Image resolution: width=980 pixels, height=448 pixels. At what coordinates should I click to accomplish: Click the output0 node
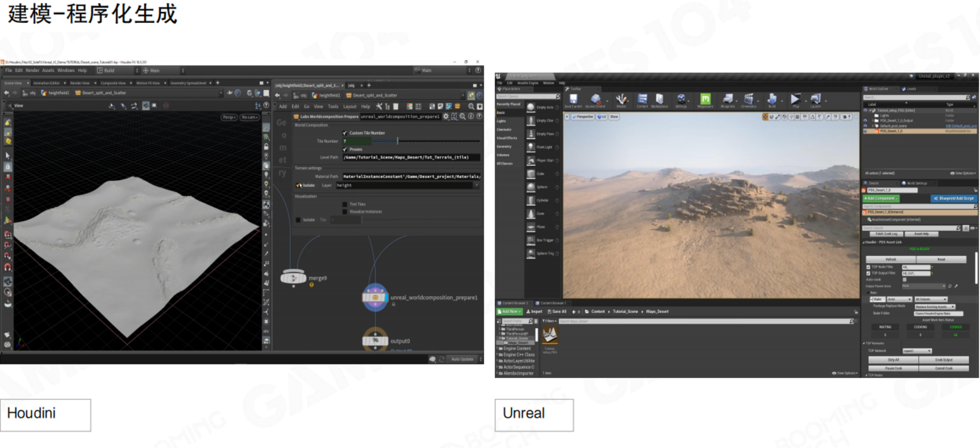[x=375, y=341]
